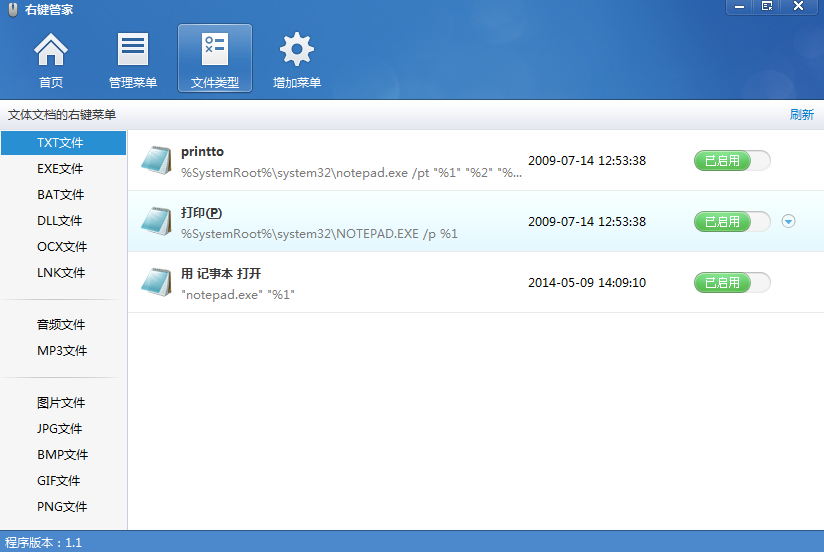Toggle the 已启用 switch for printto
Viewport: 824px width, 552px height.
pos(732,161)
